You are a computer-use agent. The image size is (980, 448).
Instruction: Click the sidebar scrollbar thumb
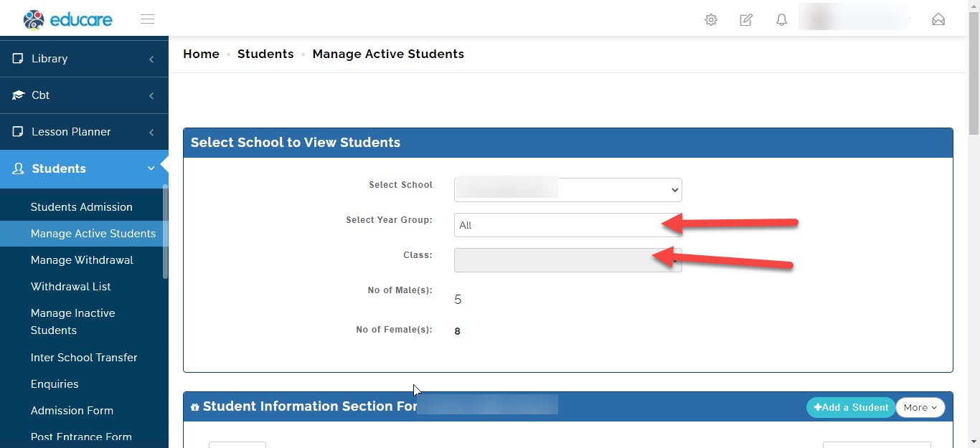tap(165, 232)
